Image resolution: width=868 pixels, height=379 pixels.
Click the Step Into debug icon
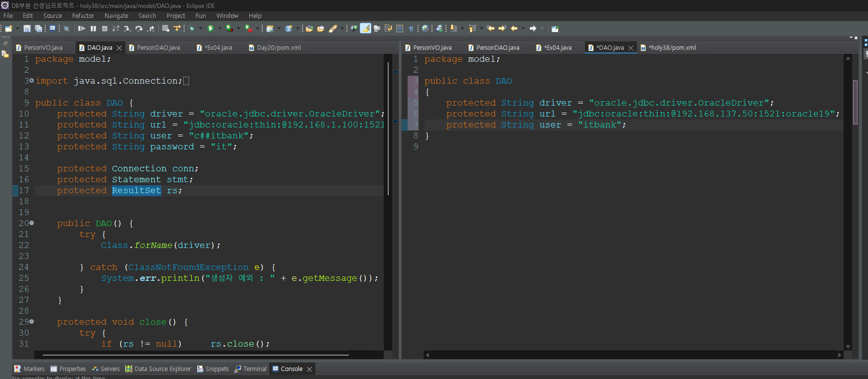coord(127,28)
